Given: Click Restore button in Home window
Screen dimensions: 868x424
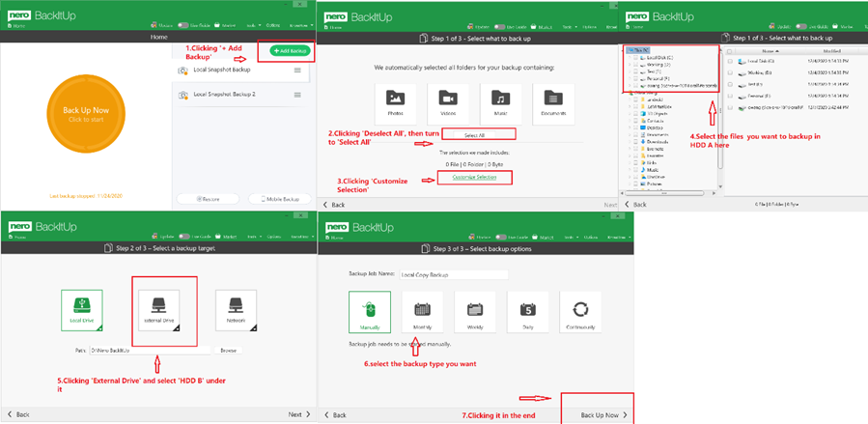Looking at the screenshot, I should [x=208, y=199].
